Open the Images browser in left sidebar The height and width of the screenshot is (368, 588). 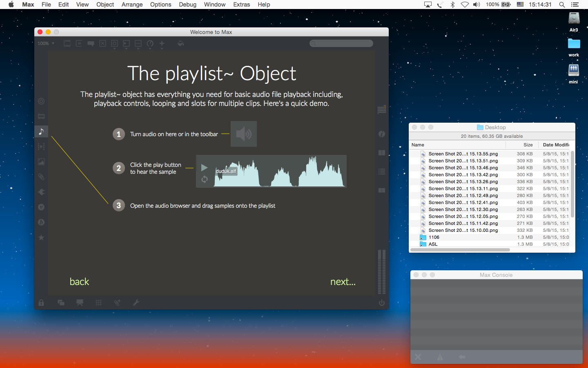point(41,162)
